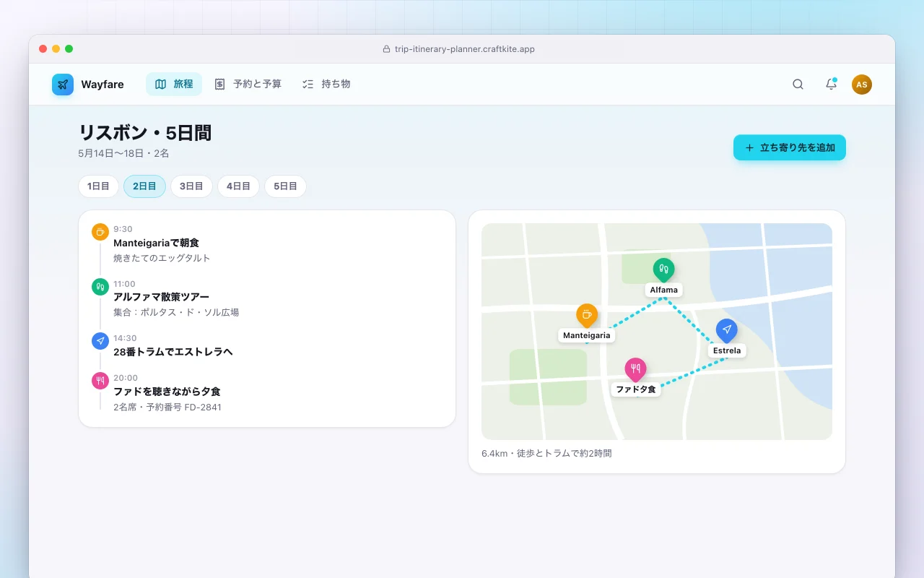Click the navigation icon beside 28番トラムでエストレラへ
Viewport: 924px width, 578px height.
100,341
